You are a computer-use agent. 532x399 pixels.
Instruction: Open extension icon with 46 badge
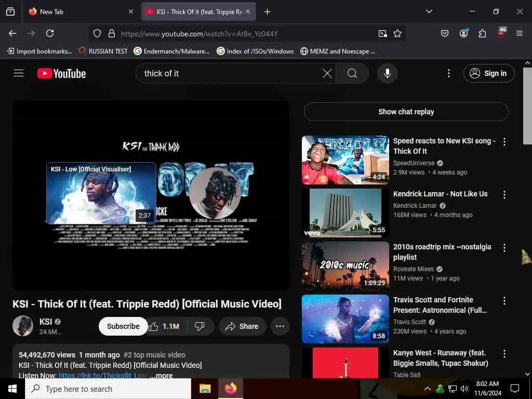[x=501, y=33]
